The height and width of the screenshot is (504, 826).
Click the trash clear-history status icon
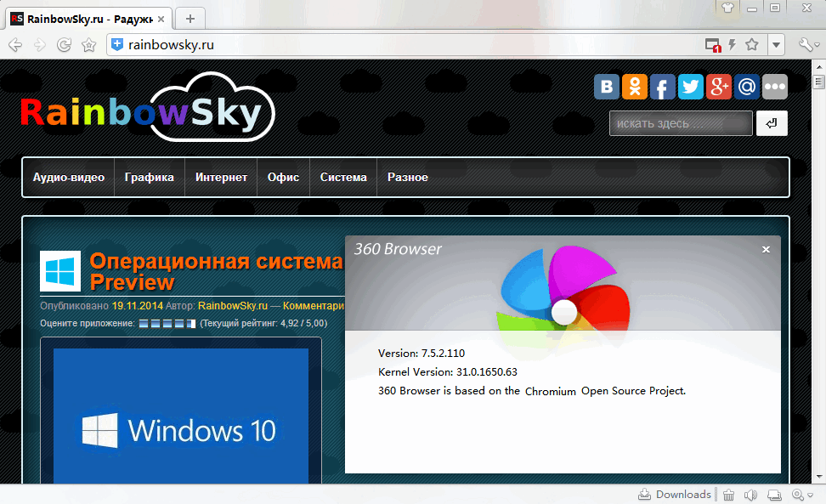(x=728, y=495)
